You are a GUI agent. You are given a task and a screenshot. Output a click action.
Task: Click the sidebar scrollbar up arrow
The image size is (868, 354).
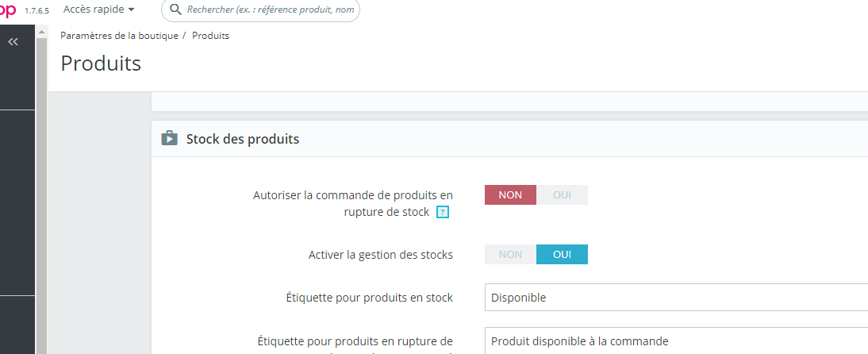(x=41, y=32)
